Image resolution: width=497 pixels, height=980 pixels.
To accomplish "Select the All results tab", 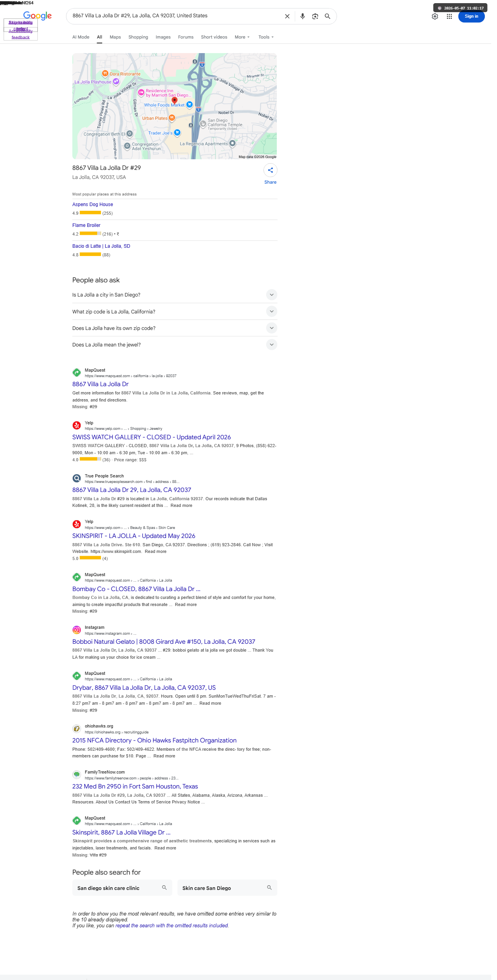I will [99, 37].
